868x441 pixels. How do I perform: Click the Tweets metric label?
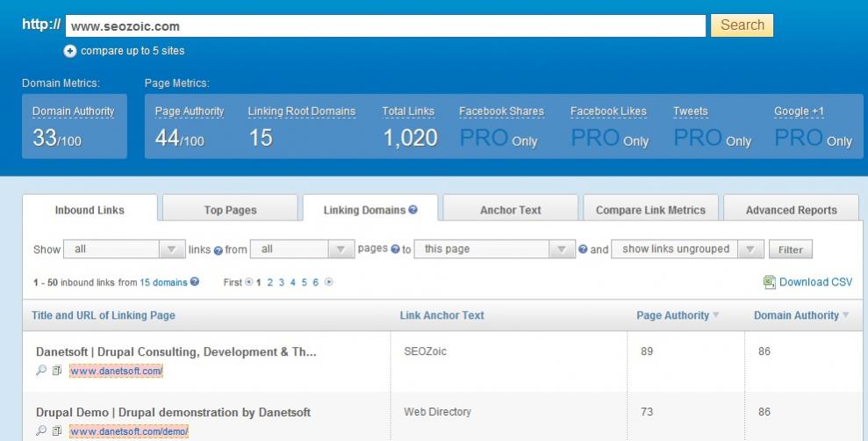pos(691,111)
